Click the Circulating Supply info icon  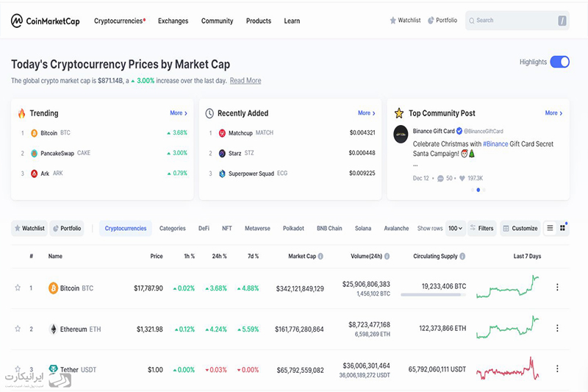click(x=462, y=256)
